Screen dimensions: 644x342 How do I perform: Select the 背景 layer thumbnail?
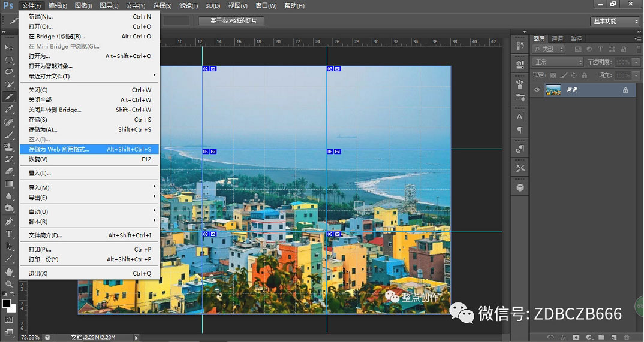pos(553,90)
